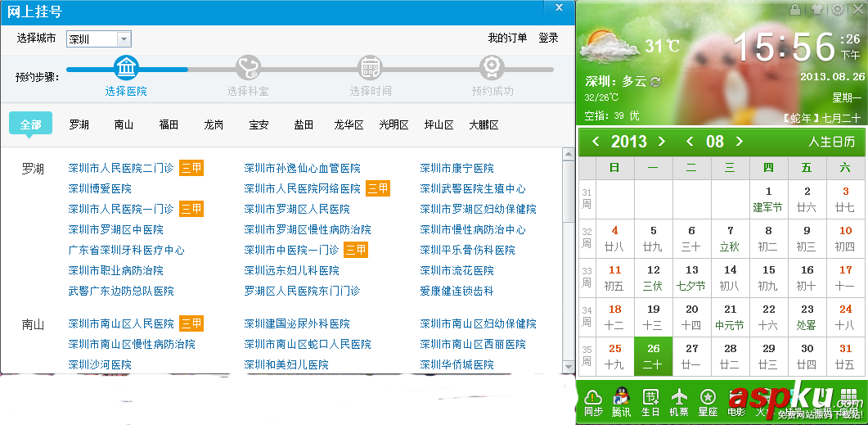
Task: Open 深圳博爱医院 hospital link
Action: (x=100, y=188)
